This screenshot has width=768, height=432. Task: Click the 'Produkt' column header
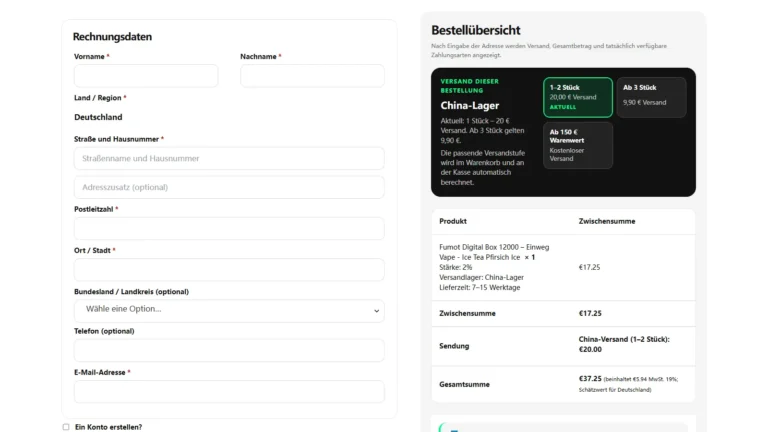[x=453, y=221]
